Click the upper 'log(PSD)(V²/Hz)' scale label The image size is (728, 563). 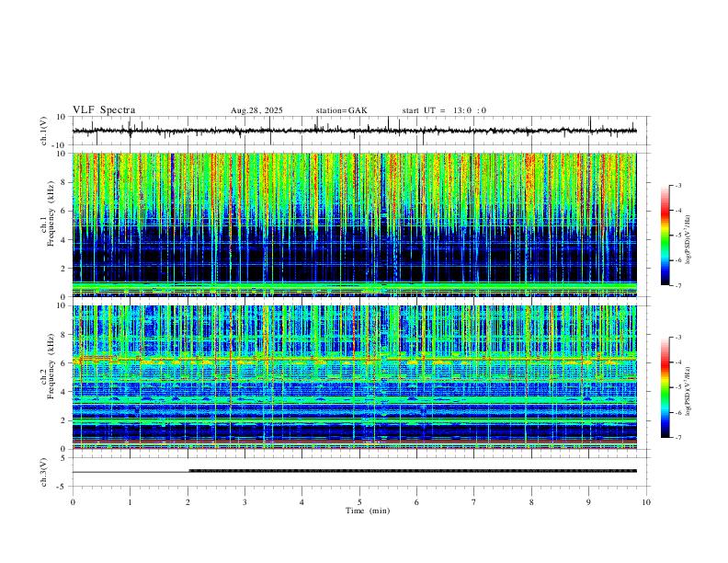point(688,239)
